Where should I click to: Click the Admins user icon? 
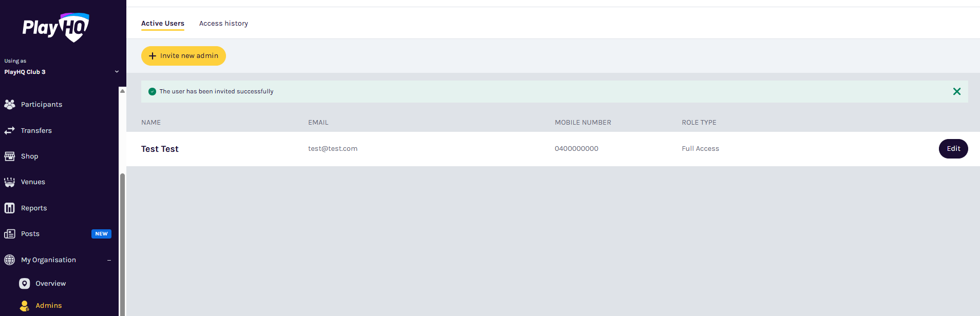24,306
